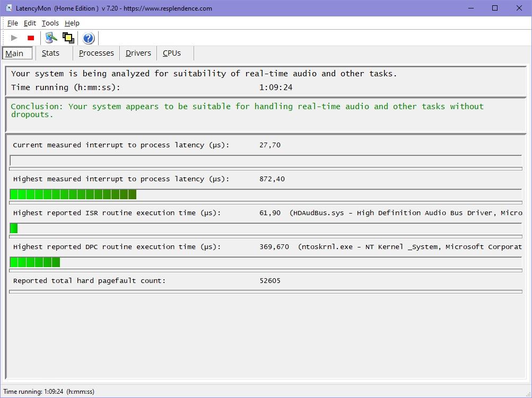Click the ntoskrnl.exe driver text
Image resolution: width=532 pixels, height=398 pixels.
tap(410, 247)
